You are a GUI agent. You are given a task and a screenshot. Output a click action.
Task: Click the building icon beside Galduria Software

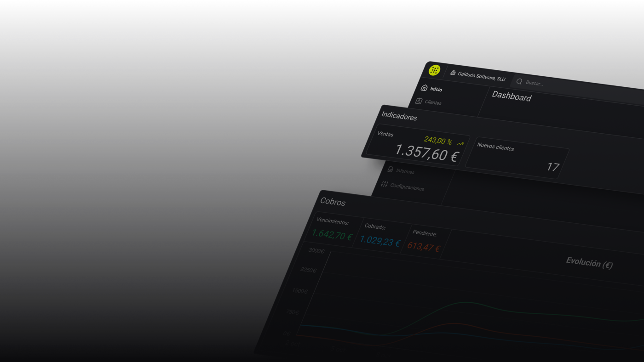tap(453, 73)
